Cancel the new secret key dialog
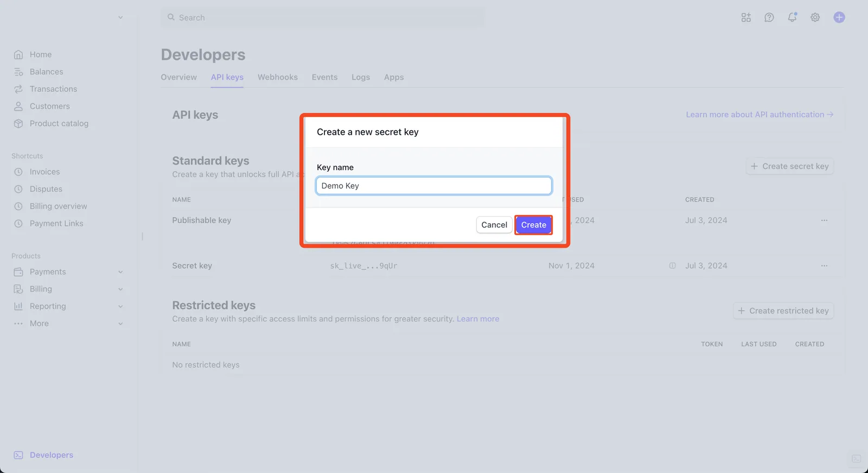 (x=494, y=225)
